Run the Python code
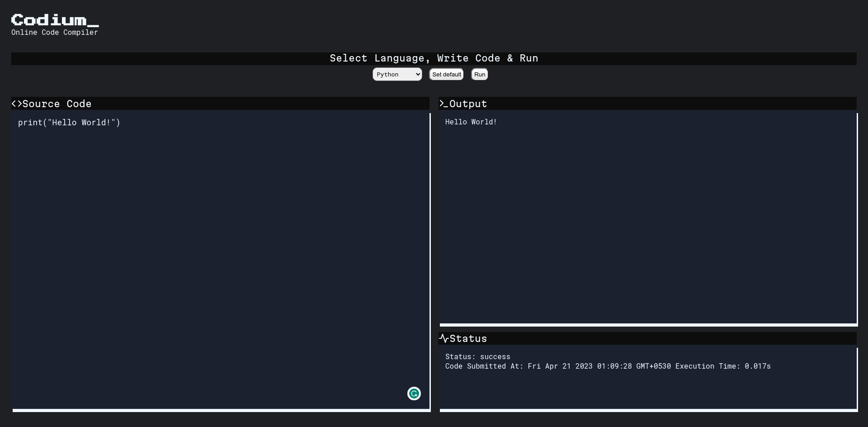Viewport: 868px width, 427px height. 479,74
